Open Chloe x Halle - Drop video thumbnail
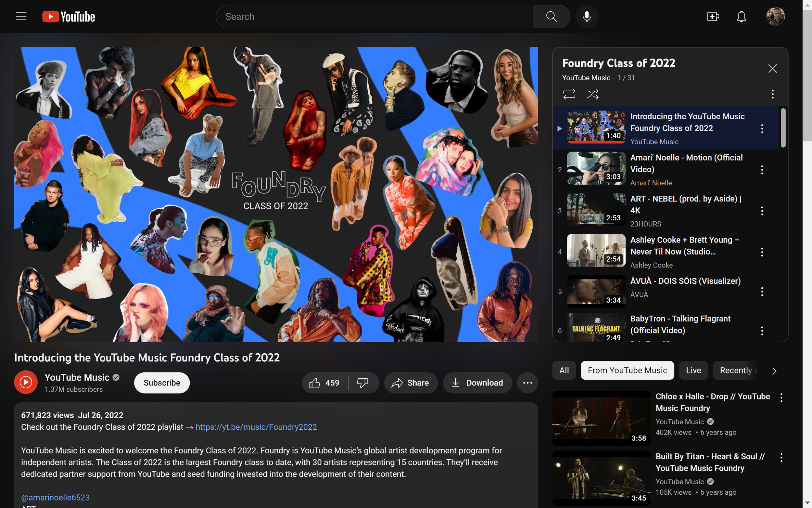This screenshot has height=508, width=812. [x=602, y=418]
